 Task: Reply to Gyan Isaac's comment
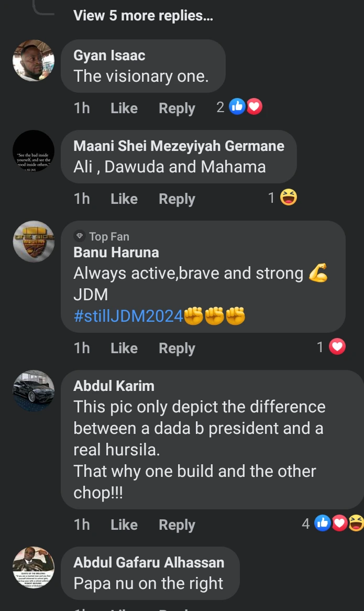point(177,108)
